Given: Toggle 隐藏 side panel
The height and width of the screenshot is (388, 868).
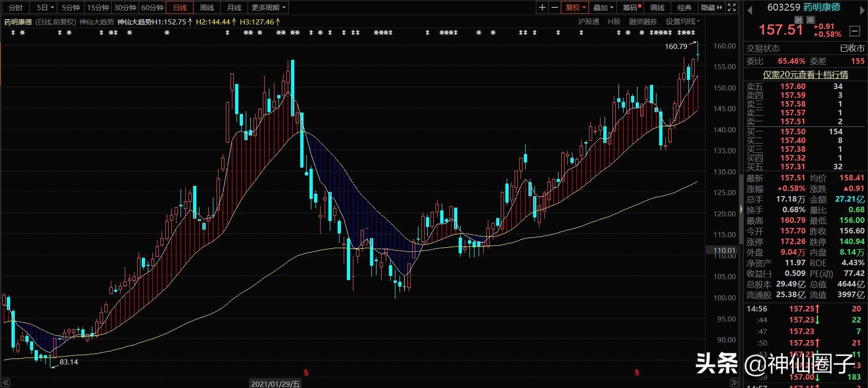Looking at the screenshot, I should pyautogui.click(x=711, y=7).
